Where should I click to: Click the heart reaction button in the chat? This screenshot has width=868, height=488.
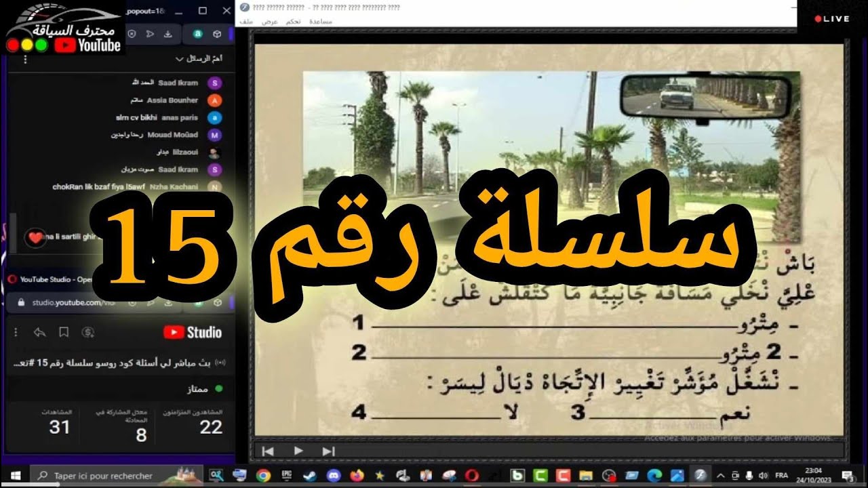(35, 238)
